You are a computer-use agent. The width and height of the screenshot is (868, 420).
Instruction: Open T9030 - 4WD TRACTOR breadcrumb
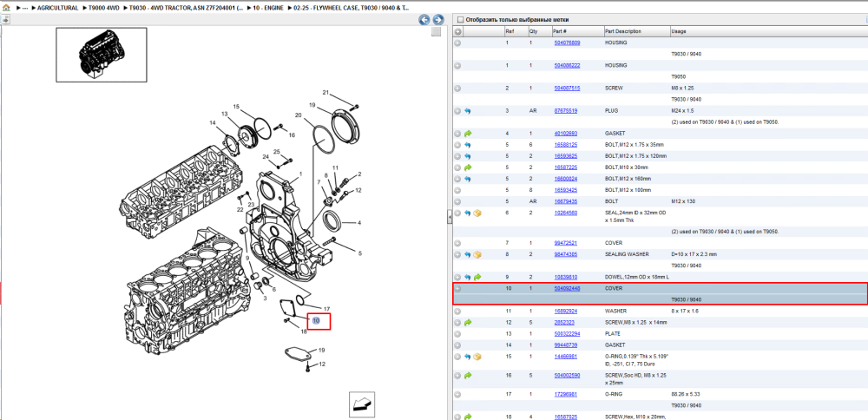pos(186,9)
